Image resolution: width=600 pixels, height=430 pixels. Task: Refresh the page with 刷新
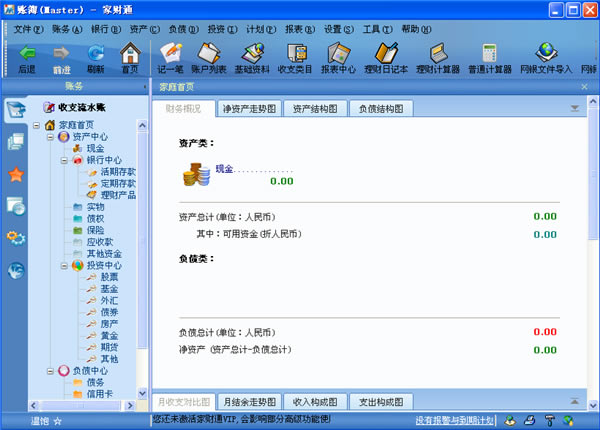[96, 59]
